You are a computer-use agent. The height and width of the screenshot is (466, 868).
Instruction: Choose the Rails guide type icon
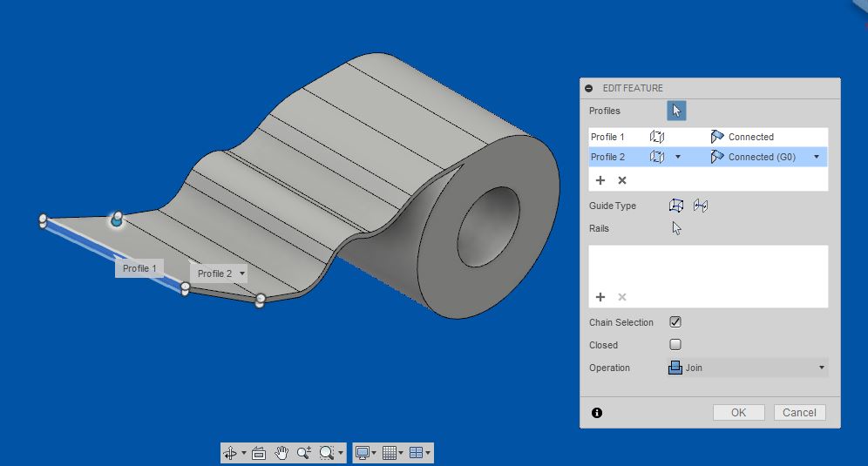point(676,206)
